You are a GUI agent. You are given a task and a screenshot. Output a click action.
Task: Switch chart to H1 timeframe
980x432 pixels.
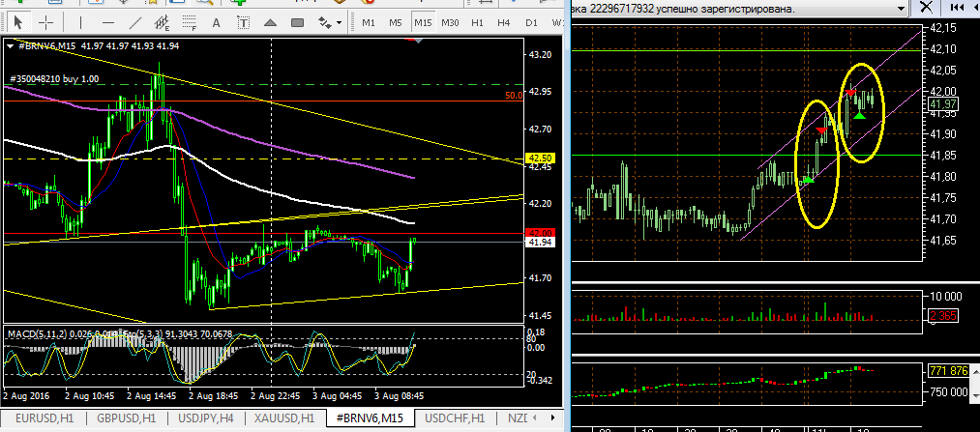click(x=478, y=23)
